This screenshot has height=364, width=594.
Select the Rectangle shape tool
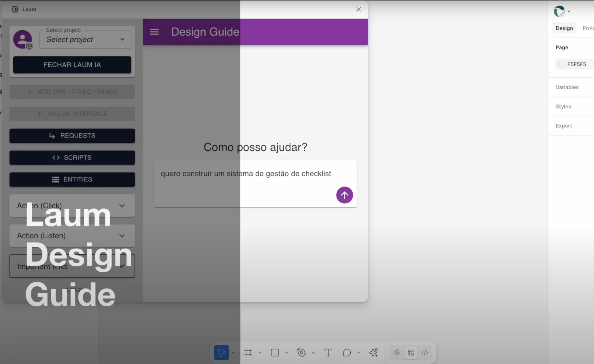[x=275, y=353]
